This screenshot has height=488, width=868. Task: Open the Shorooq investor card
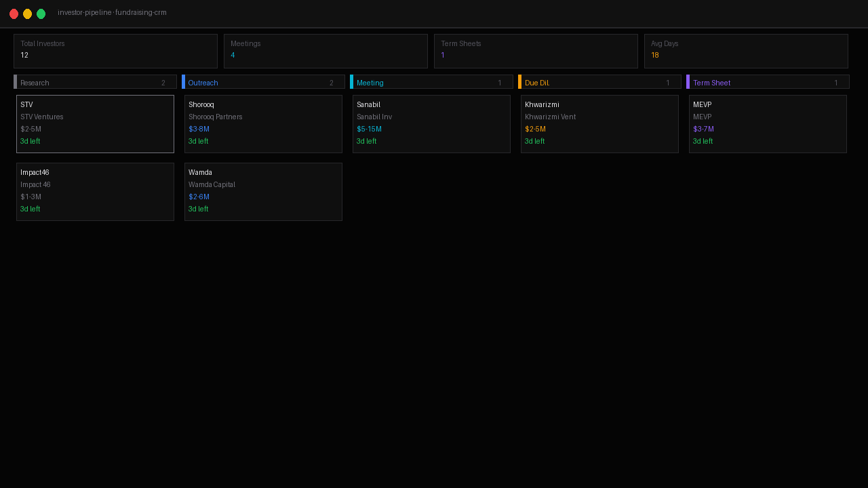263,124
